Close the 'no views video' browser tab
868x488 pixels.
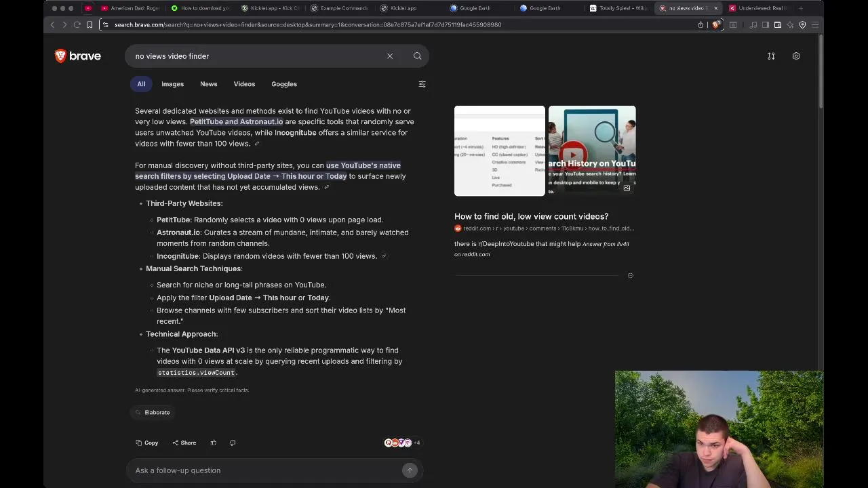[715, 8]
